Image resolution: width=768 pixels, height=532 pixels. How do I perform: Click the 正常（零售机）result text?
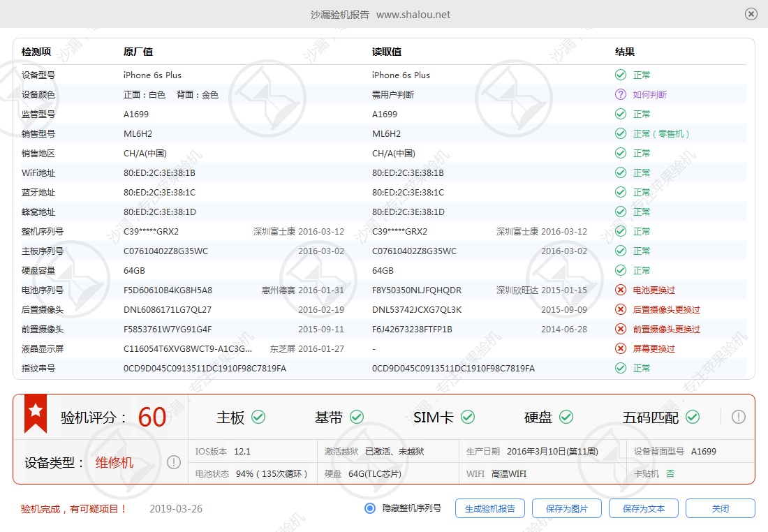click(x=660, y=134)
